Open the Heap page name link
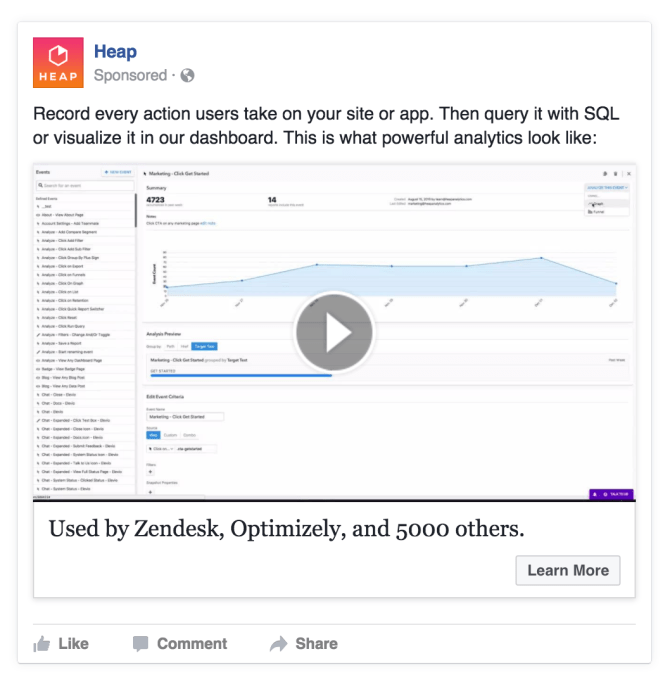This screenshot has height=680, width=670. [115, 51]
